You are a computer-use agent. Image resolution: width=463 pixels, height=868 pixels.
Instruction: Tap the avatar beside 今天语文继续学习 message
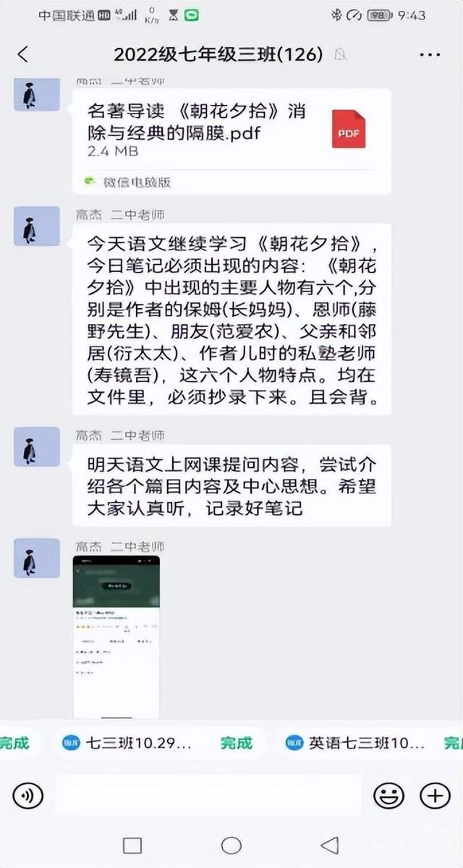click(x=37, y=226)
